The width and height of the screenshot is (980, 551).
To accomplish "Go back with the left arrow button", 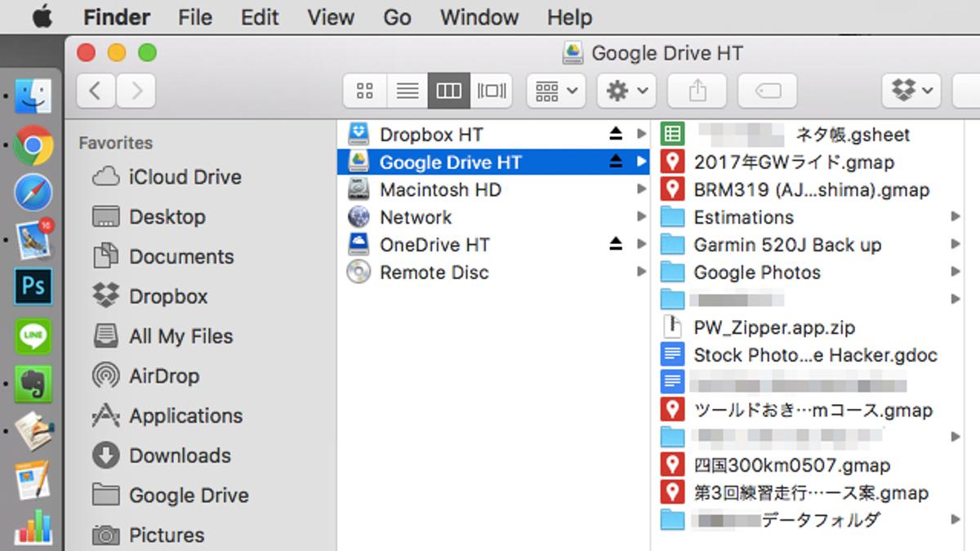I will tap(96, 91).
